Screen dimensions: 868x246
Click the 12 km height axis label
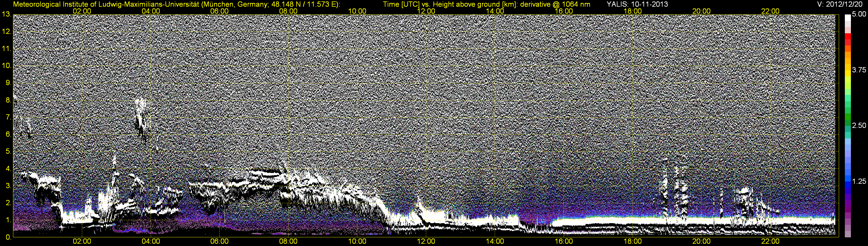point(6,32)
